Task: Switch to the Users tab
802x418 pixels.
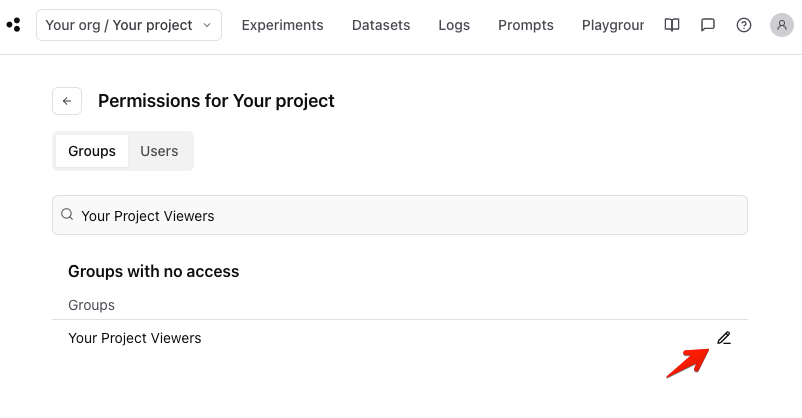Action: pos(159,151)
